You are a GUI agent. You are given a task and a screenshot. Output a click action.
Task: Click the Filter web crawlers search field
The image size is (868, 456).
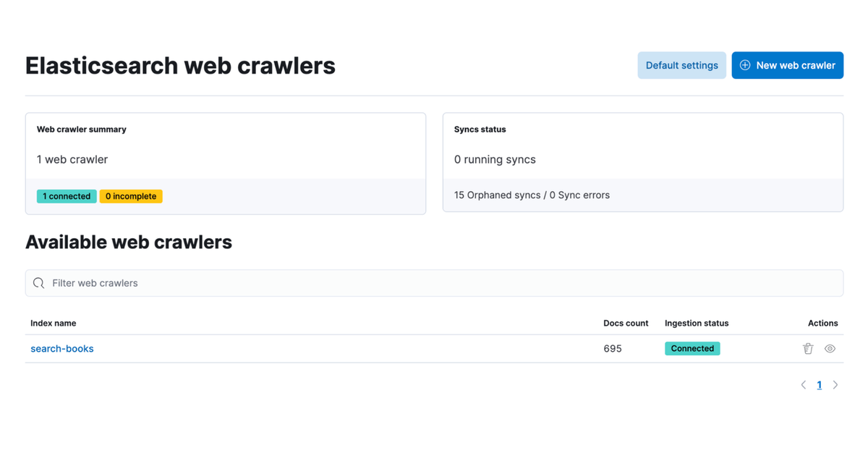coord(217,282)
